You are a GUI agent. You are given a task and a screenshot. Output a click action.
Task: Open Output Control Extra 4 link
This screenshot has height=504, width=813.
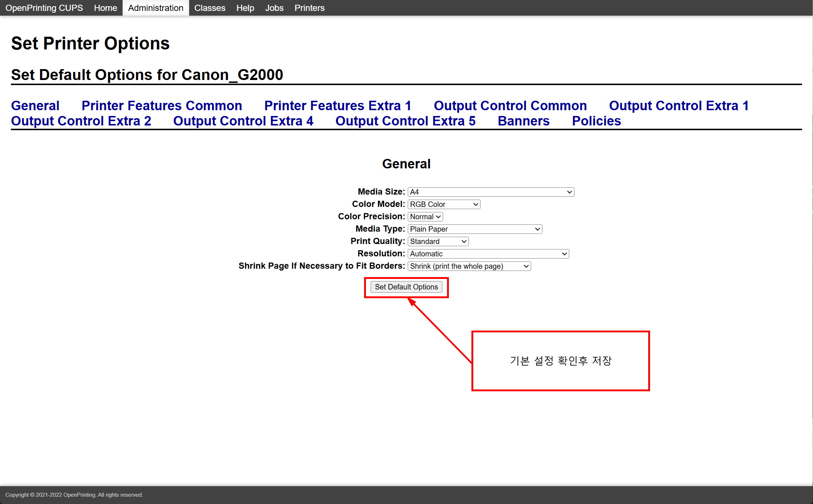click(x=243, y=121)
